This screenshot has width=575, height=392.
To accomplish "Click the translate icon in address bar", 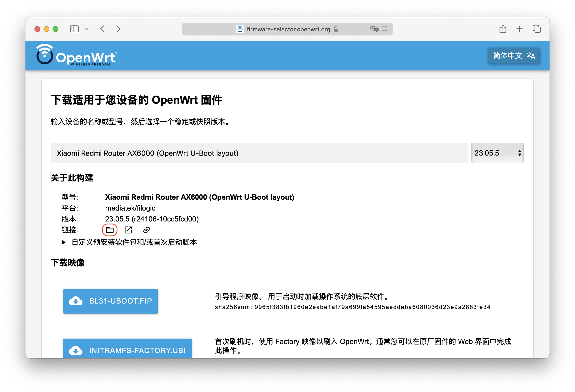I will (x=374, y=29).
